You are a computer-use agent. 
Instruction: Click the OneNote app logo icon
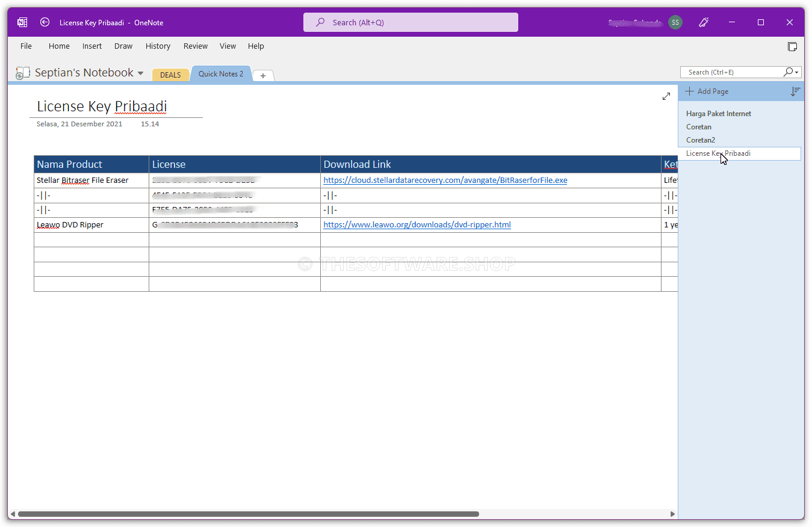[x=22, y=22]
